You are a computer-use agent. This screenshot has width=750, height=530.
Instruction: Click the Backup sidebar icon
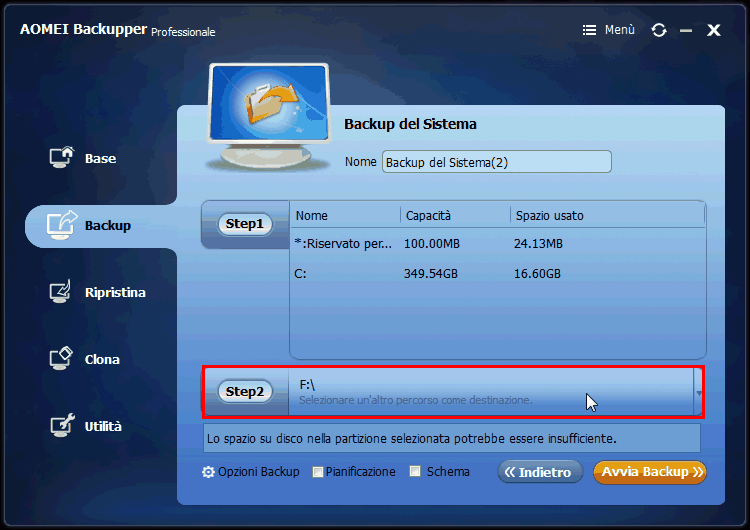[x=62, y=225]
